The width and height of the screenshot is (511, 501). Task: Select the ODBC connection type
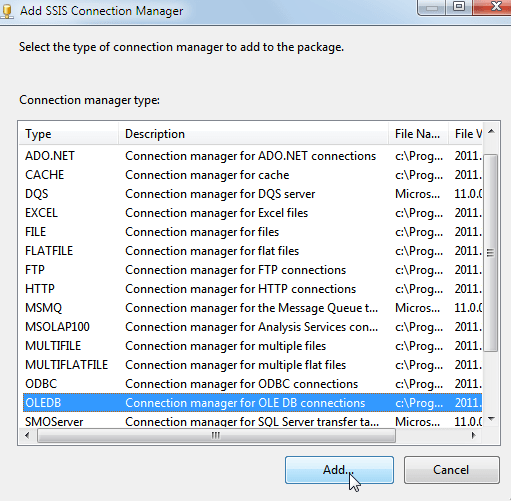click(x=252, y=384)
